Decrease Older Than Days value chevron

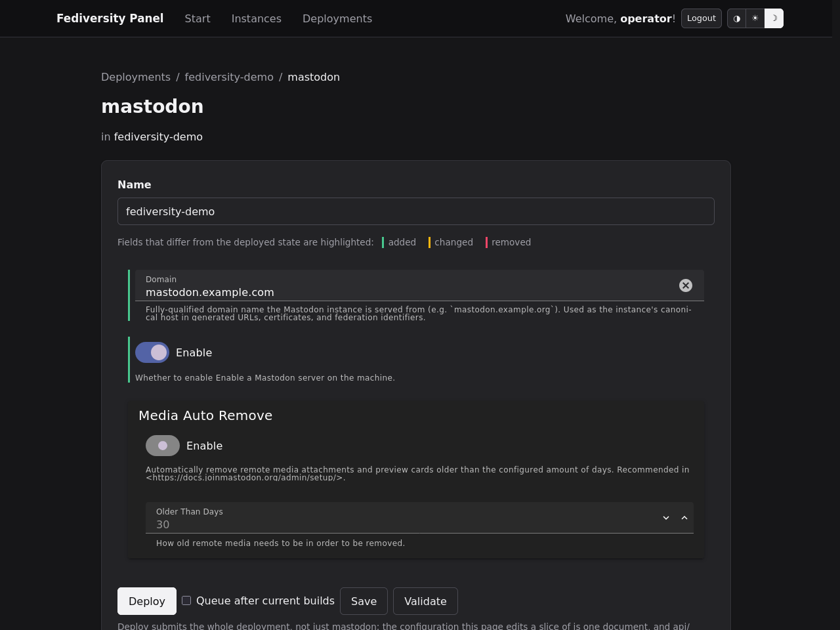tap(666, 518)
